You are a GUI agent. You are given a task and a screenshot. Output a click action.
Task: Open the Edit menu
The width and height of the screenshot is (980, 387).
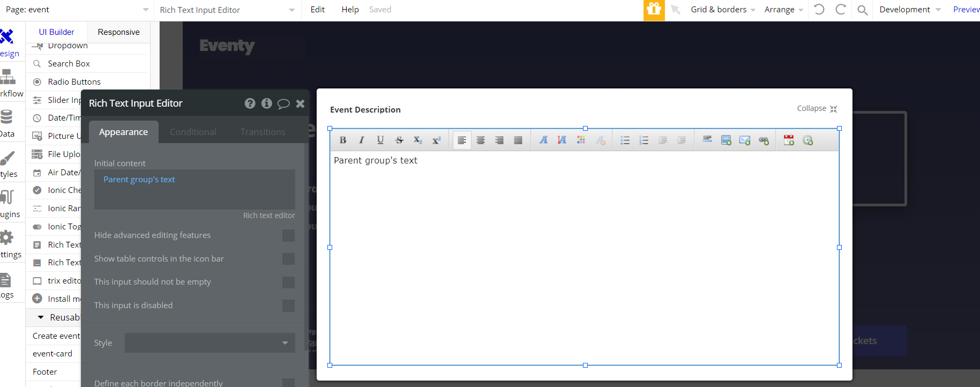point(317,10)
